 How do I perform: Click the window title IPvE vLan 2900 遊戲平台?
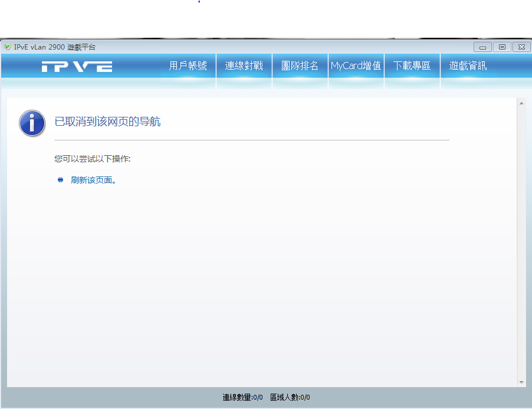click(55, 47)
